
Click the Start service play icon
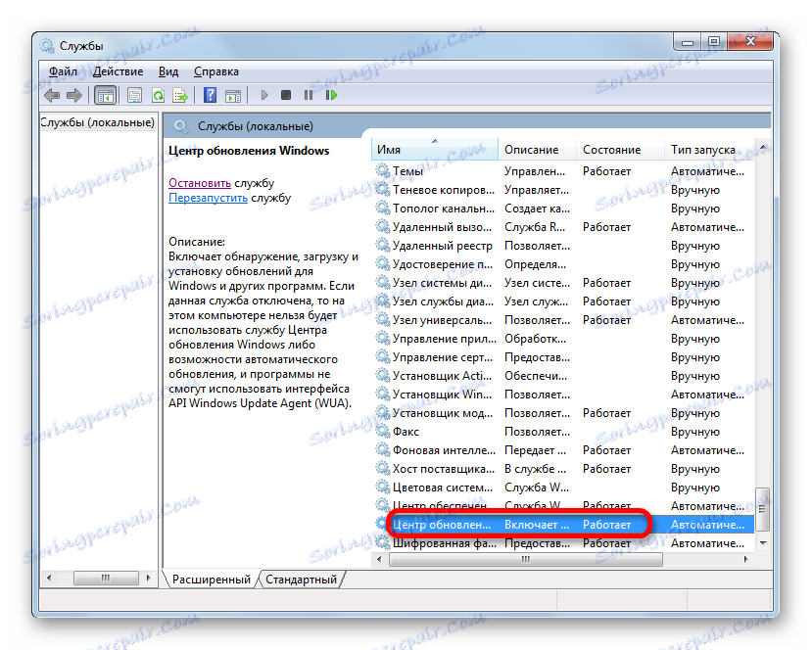264,95
